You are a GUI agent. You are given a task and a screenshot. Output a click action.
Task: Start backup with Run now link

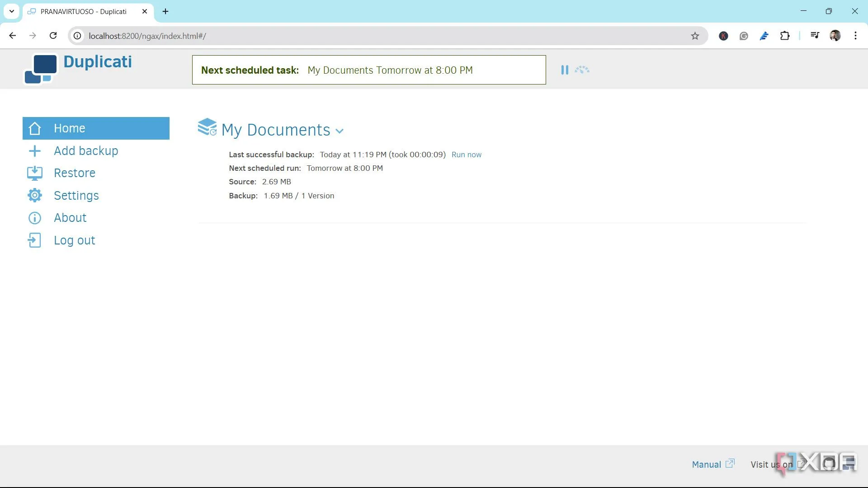click(466, 155)
